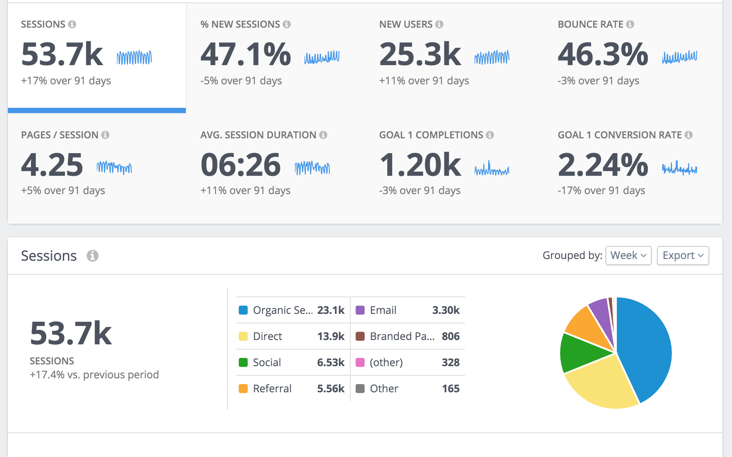The image size is (732, 457).
Task: Open the Grouped by Week dropdown
Action: [628, 255]
